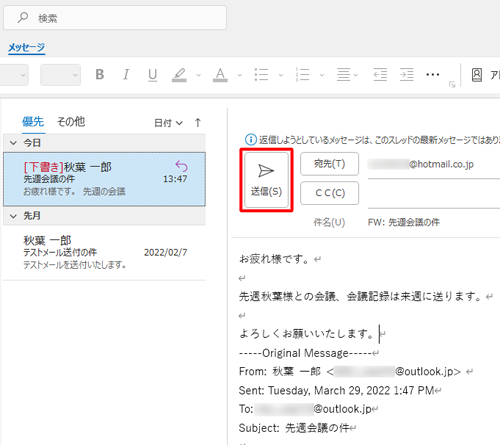Open numbering style dropdown arrow

[x=322, y=75]
